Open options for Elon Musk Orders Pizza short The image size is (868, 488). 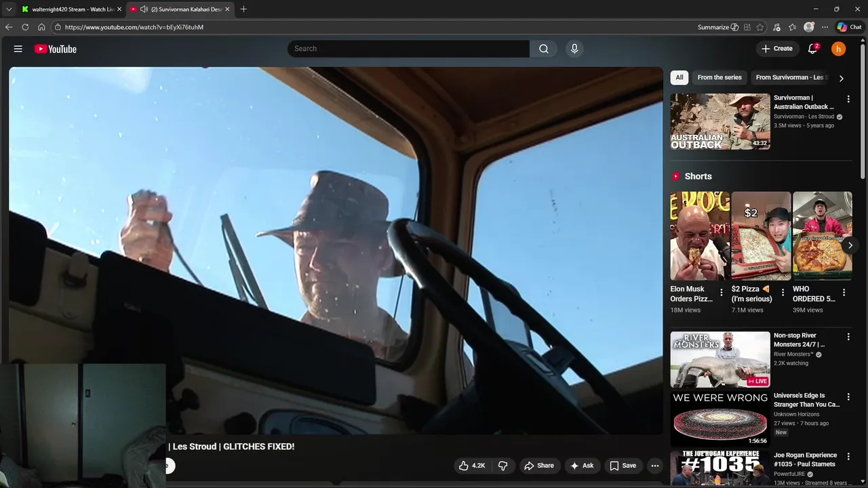[x=721, y=293]
